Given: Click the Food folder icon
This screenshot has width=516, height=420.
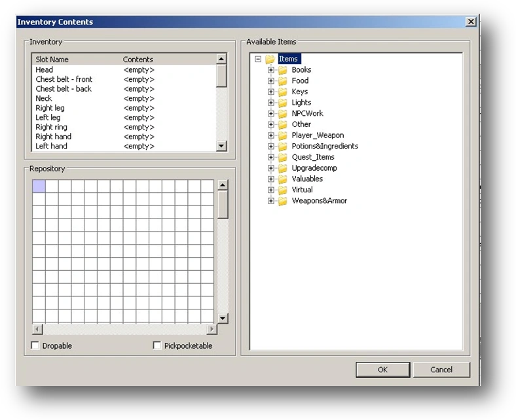Looking at the screenshot, I should click(282, 81).
